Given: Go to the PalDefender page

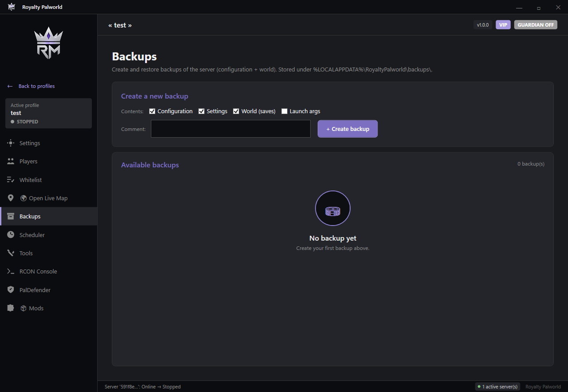Looking at the screenshot, I should [49, 290].
